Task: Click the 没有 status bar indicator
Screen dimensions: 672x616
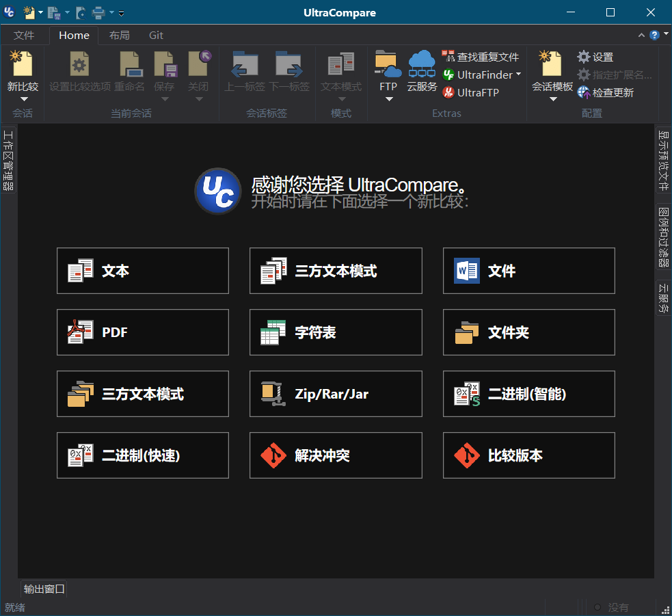Action: pos(612,607)
